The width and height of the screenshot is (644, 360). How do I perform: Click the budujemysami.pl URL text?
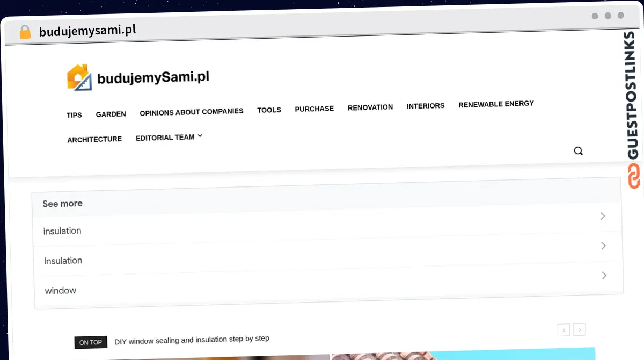(87, 30)
